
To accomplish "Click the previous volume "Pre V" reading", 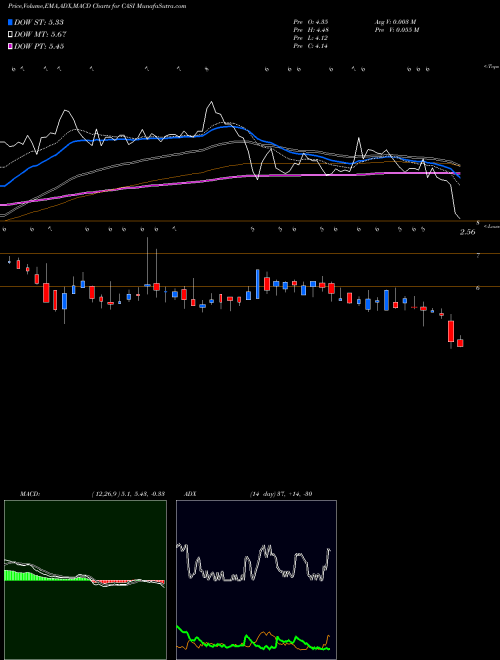I will click(x=396, y=30).
